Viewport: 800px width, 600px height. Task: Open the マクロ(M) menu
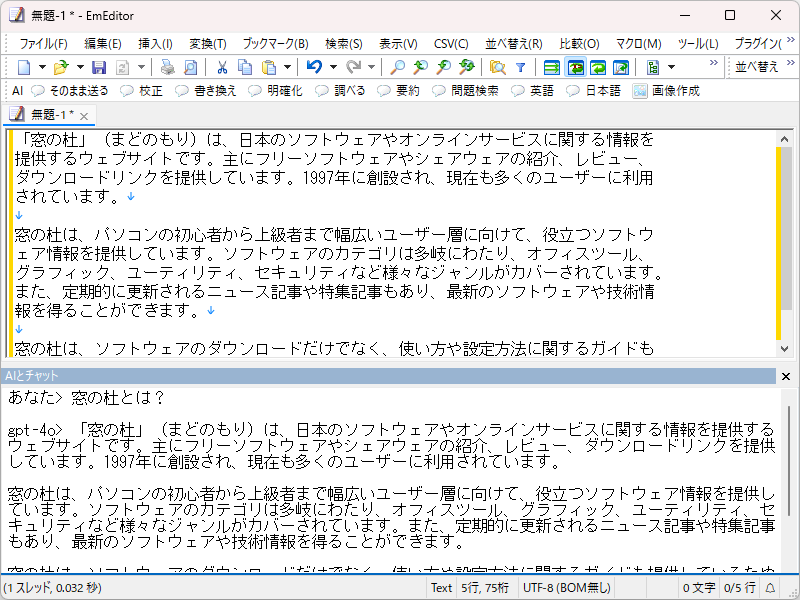[638, 44]
